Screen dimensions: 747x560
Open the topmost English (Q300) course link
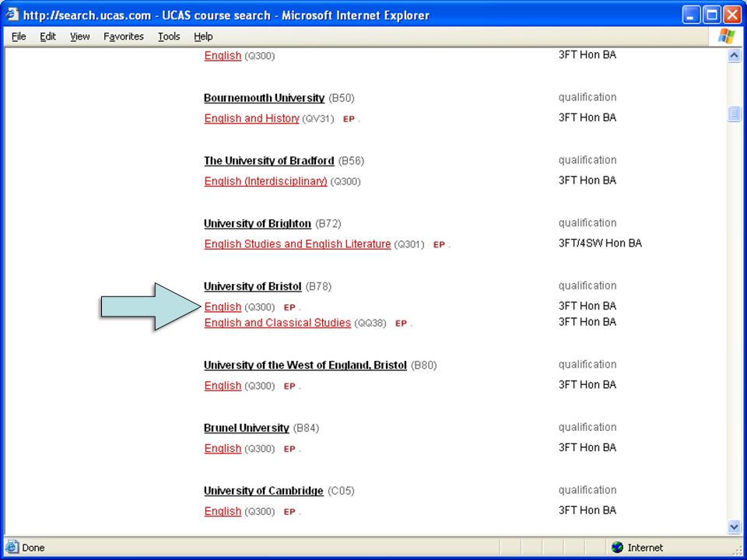click(223, 56)
